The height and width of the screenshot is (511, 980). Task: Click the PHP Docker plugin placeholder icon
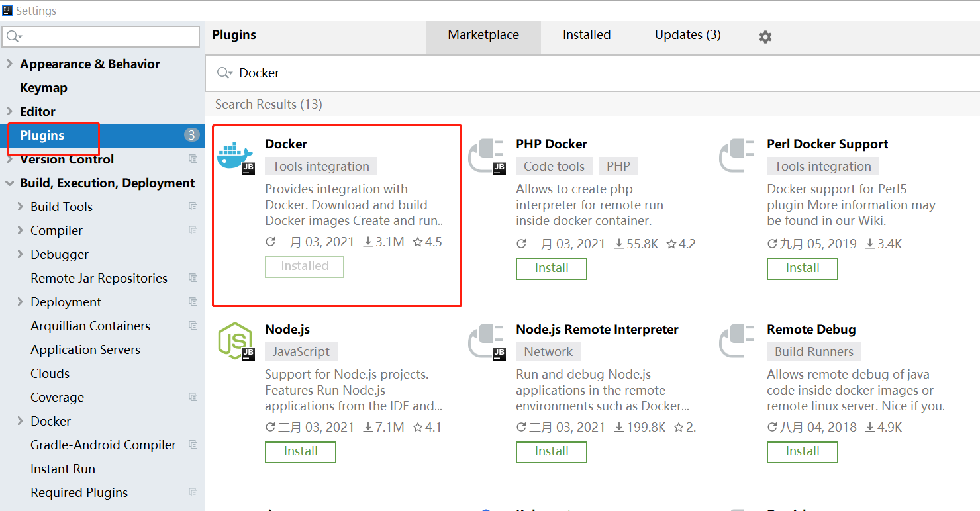tap(487, 156)
